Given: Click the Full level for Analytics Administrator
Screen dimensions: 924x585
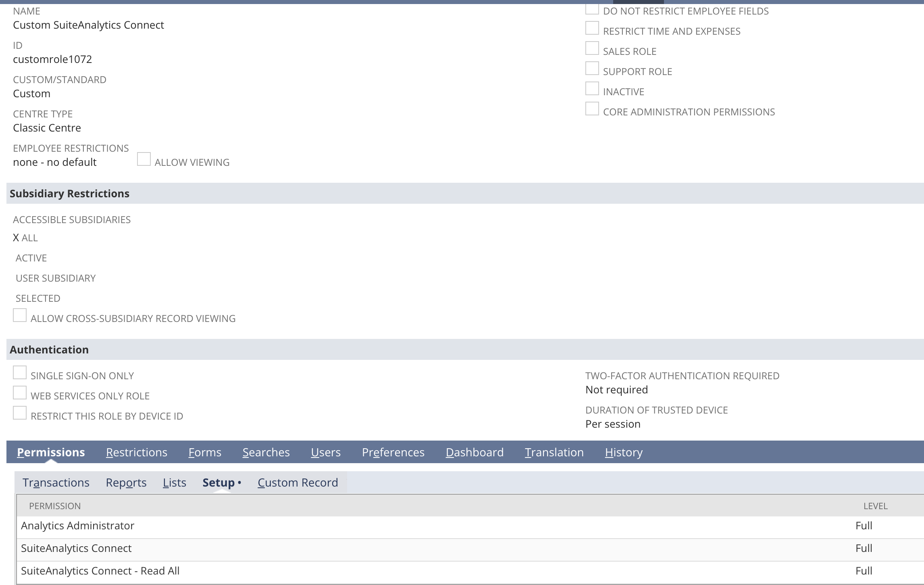Looking at the screenshot, I should [x=864, y=526].
